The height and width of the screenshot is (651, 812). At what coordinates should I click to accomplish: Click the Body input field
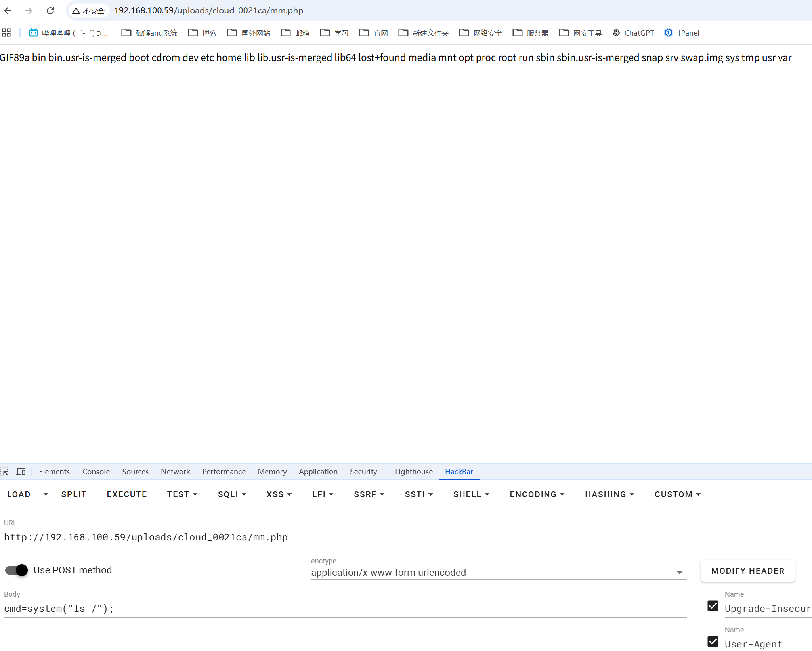pyautogui.click(x=345, y=609)
